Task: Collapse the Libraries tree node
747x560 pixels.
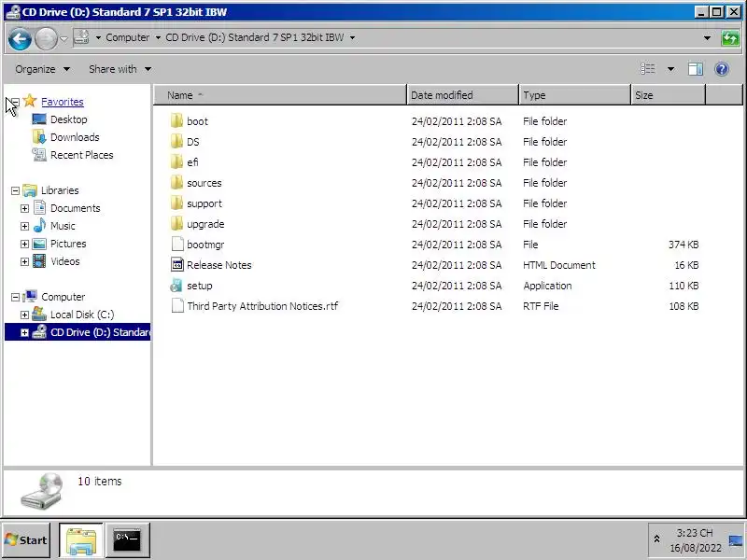Action: [x=15, y=191]
